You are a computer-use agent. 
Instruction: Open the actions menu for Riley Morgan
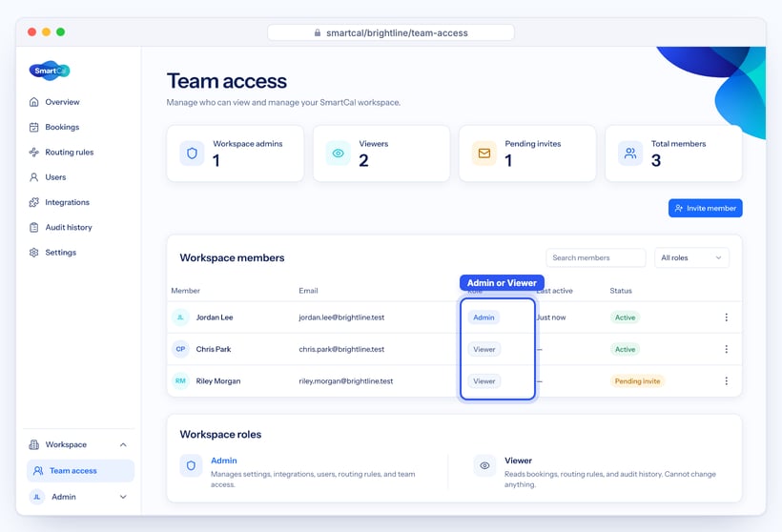pyautogui.click(x=726, y=381)
